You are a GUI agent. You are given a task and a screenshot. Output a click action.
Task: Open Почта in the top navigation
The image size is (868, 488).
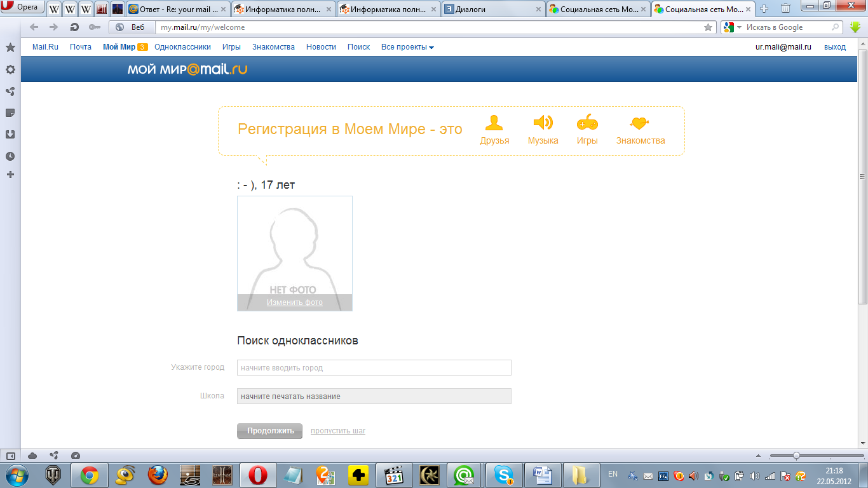point(81,47)
